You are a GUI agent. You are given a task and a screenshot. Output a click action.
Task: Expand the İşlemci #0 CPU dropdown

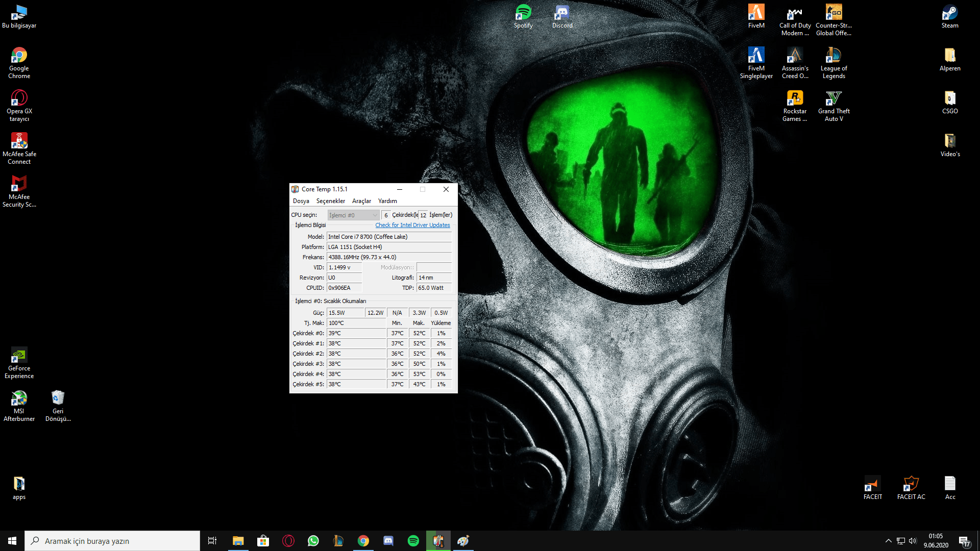click(353, 215)
